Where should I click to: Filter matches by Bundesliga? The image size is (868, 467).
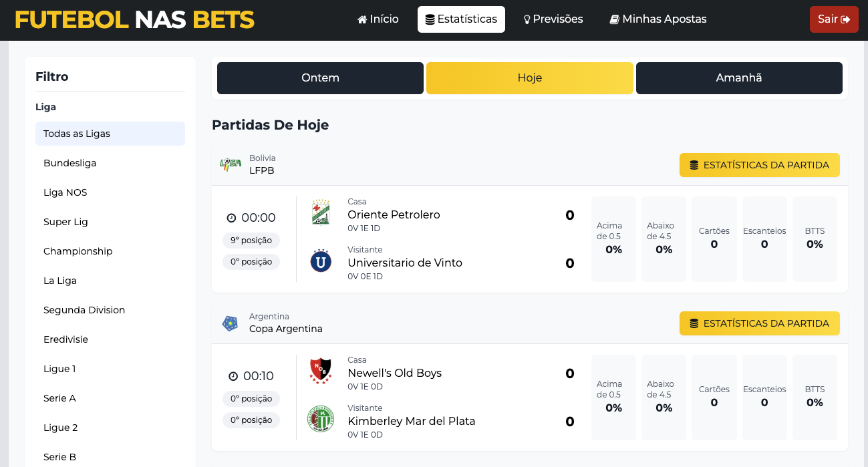(x=70, y=163)
